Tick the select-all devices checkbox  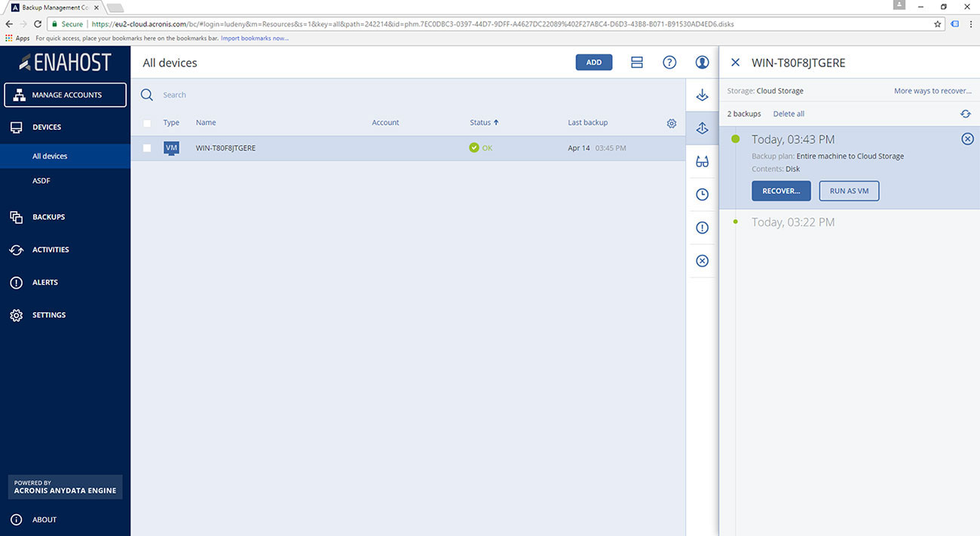pos(147,123)
